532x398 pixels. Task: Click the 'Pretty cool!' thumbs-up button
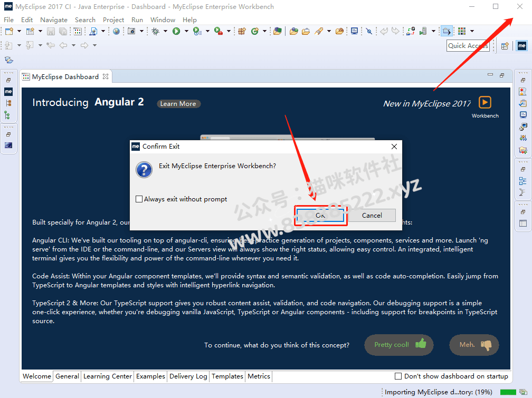point(399,345)
